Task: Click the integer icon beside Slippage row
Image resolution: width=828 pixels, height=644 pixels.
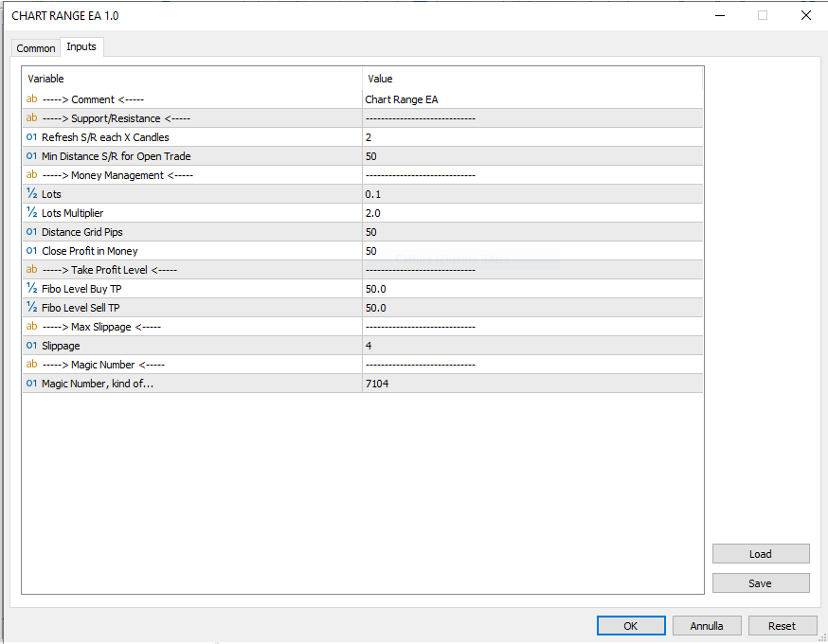Action: tap(31, 346)
